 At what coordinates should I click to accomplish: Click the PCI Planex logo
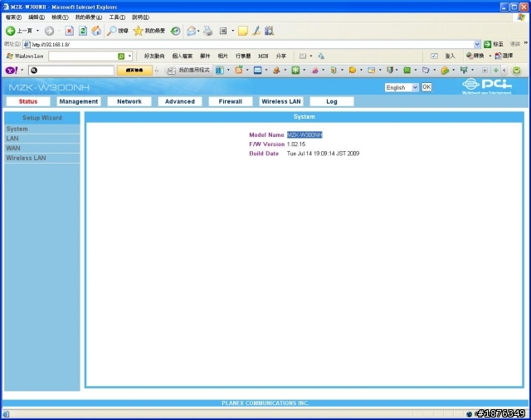(x=487, y=86)
